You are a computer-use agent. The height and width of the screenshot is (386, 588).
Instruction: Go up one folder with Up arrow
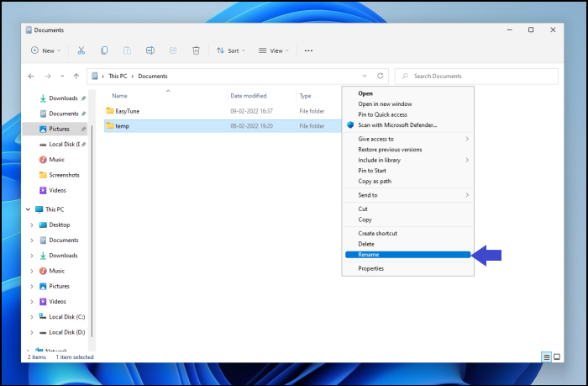click(76, 77)
